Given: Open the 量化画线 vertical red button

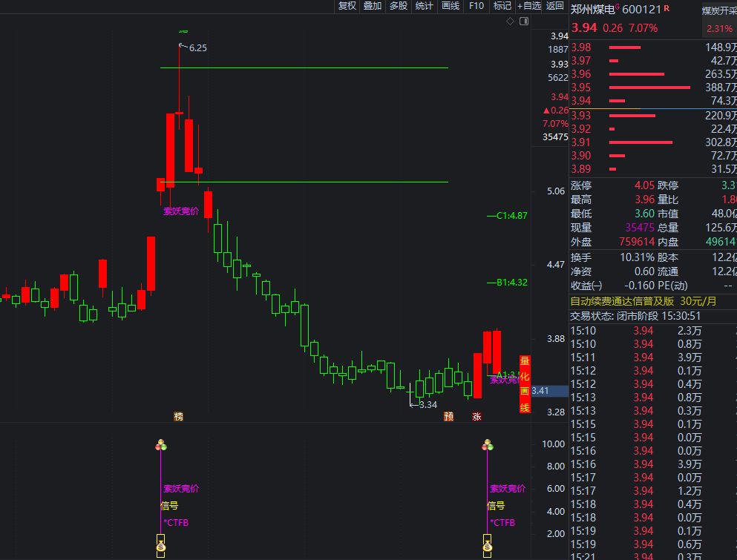Looking at the screenshot, I should click(525, 384).
